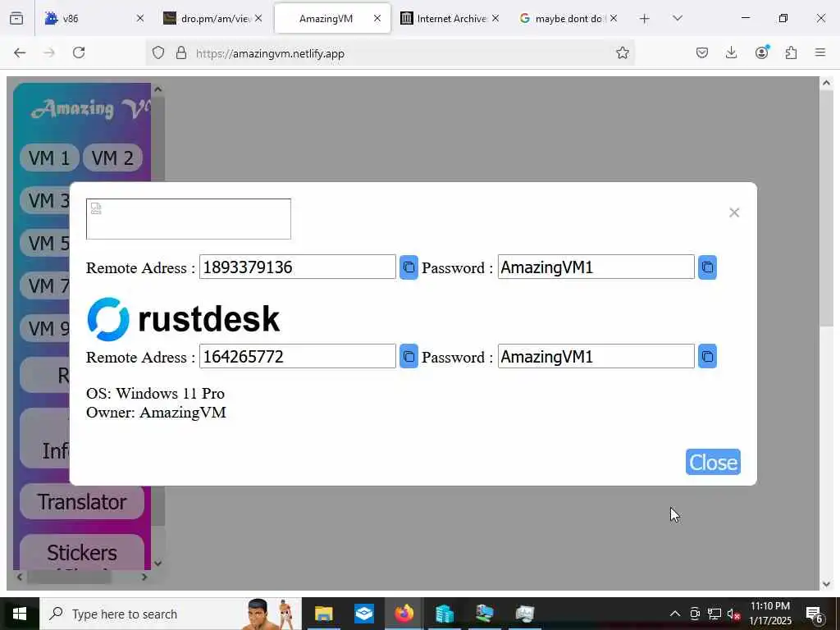The width and height of the screenshot is (840, 630).
Task: Copy the RustDesk remote address 164265772
Action: pyautogui.click(x=409, y=356)
